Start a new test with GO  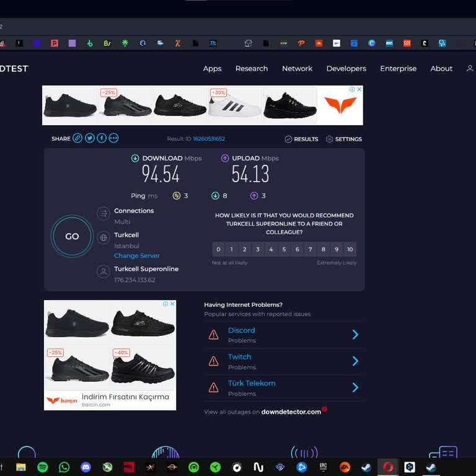(x=72, y=236)
